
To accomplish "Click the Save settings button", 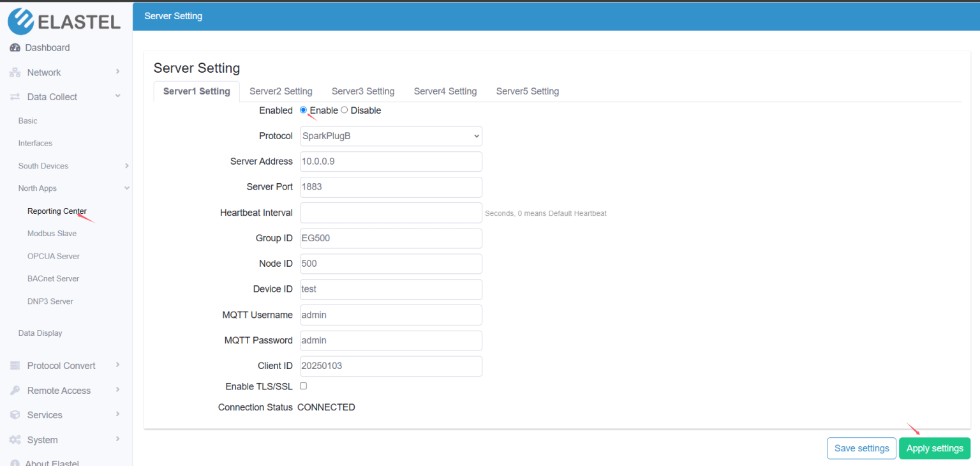I will click(x=861, y=447).
